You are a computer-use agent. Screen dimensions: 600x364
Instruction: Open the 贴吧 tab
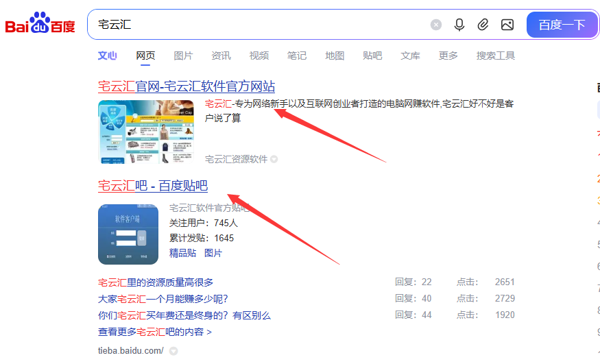372,56
